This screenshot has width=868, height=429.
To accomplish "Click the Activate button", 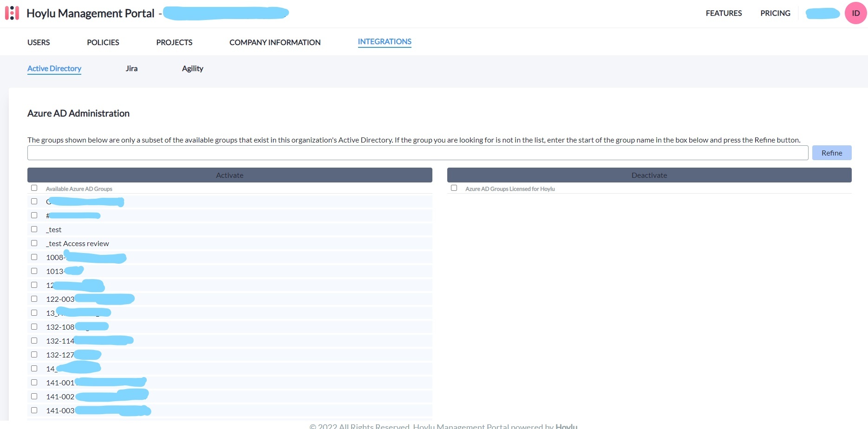I will point(230,175).
